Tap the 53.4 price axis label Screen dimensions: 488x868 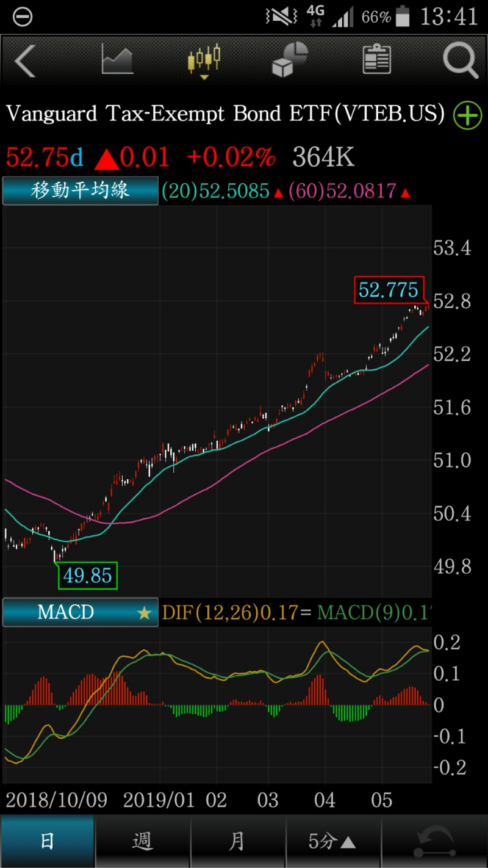pyautogui.click(x=452, y=248)
